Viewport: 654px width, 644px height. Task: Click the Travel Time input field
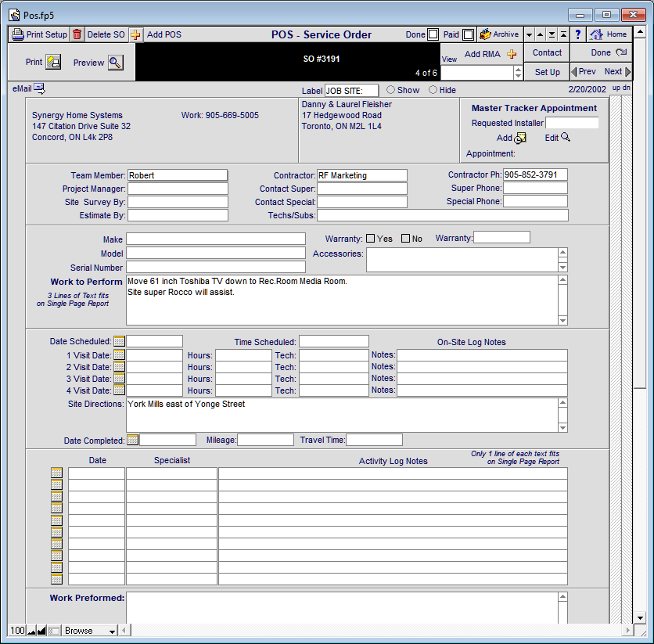[x=374, y=440]
